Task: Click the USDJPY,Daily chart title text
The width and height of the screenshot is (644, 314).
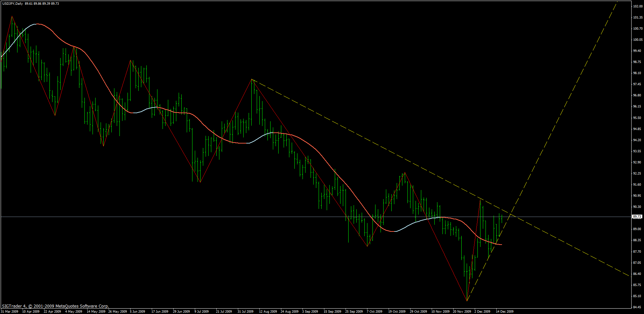Action: coord(12,3)
